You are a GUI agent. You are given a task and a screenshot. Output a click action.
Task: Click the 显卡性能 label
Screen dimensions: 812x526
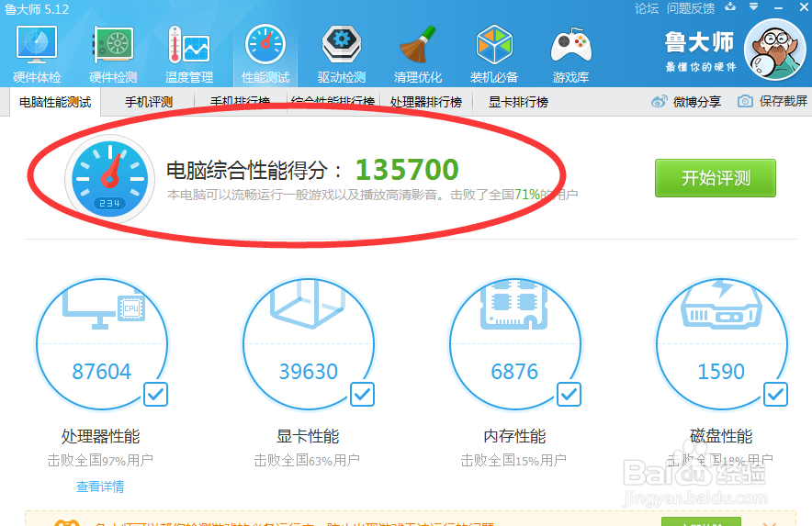pyautogui.click(x=308, y=436)
